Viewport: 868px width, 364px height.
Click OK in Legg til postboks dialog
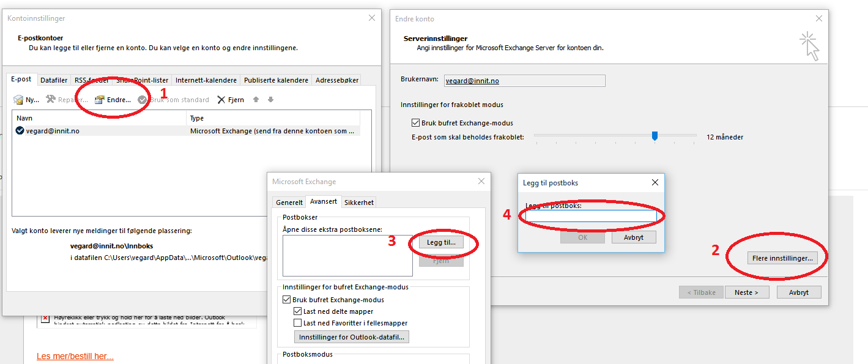click(x=583, y=237)
